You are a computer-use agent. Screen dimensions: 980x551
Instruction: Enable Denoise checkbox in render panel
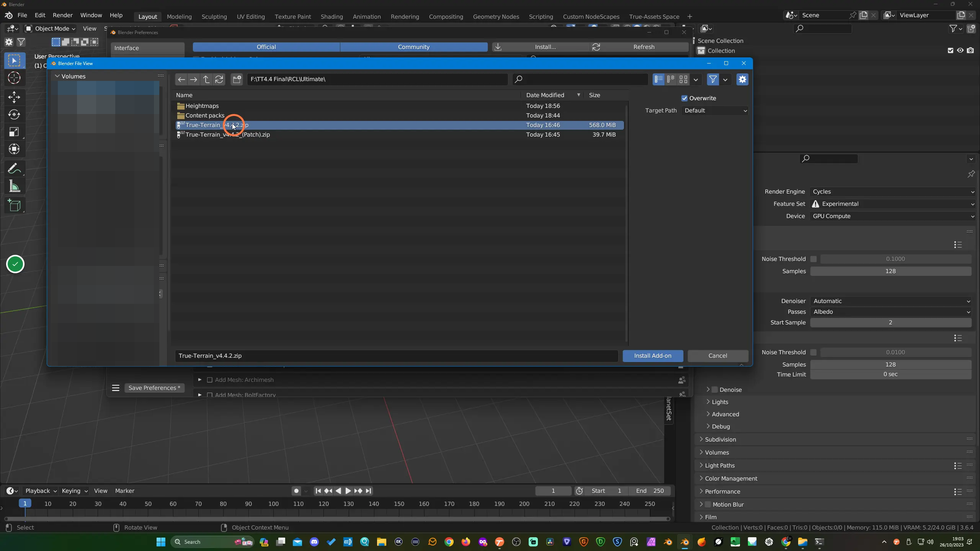(x=714, y=390)
